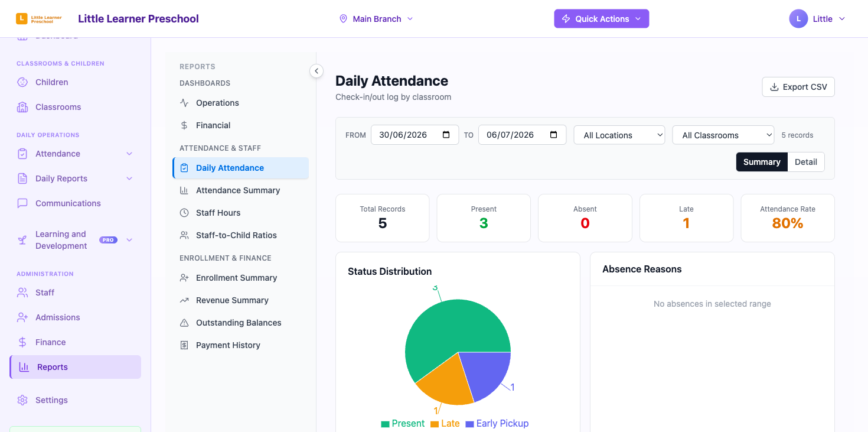Click the Outstanding Balances warning triangle icon

click(x=184, y=323)
